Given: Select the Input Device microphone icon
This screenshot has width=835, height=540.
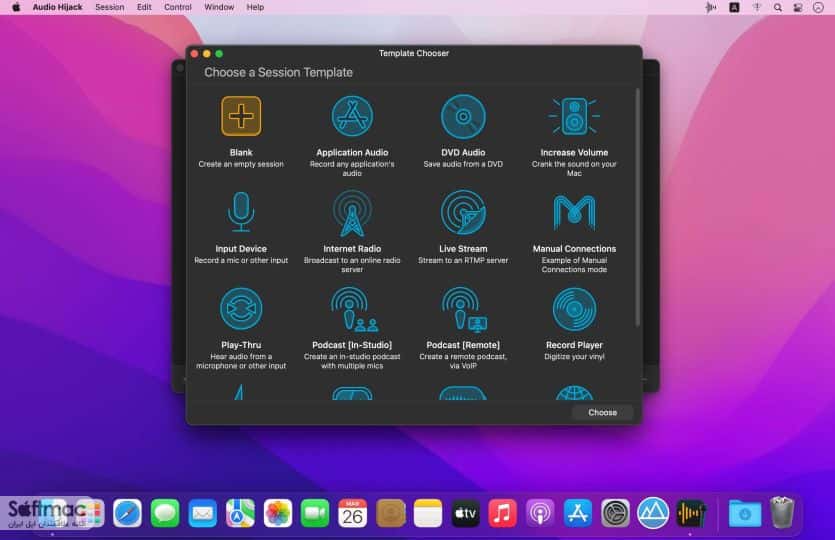Looking at the screenshot, I should tap(241, 212).
